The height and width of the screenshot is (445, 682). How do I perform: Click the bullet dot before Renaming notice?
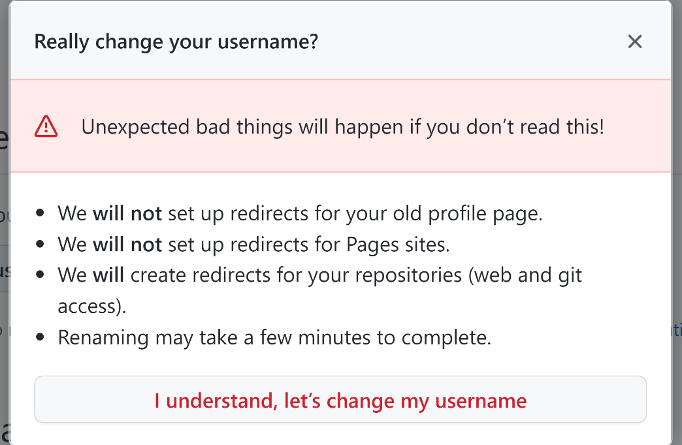coord(40,337)
